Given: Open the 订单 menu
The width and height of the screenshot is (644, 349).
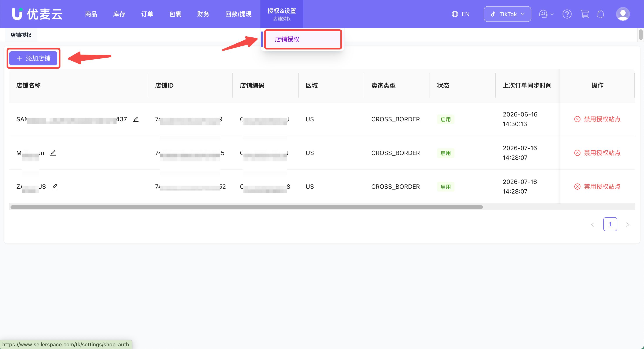Looking at the screenshot, I should [147, 14].
